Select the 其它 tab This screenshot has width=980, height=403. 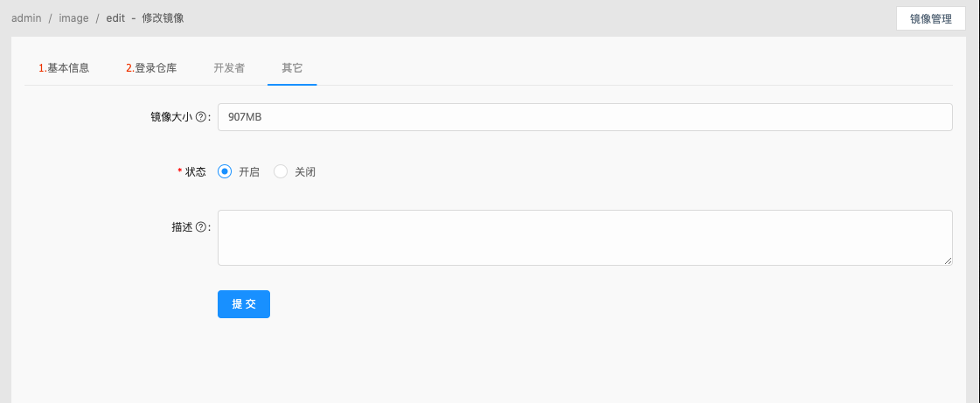292,67
